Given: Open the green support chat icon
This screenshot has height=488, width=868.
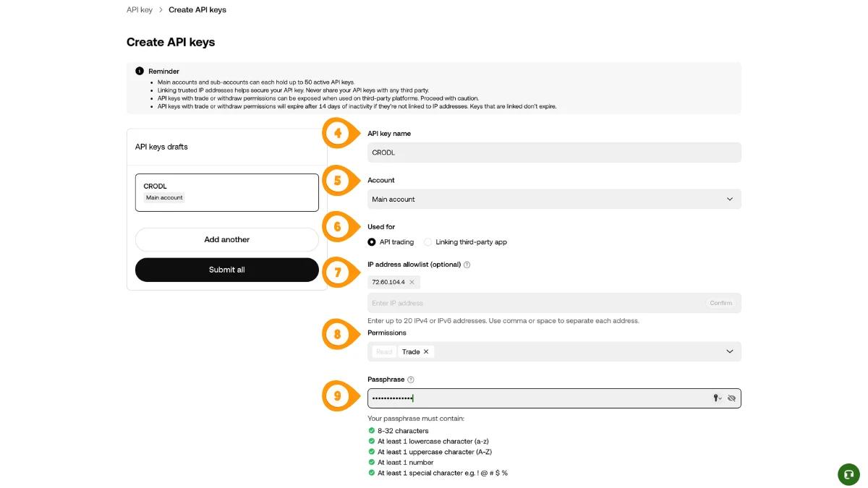Looking at the screenshot, I should tap(848, 474).
